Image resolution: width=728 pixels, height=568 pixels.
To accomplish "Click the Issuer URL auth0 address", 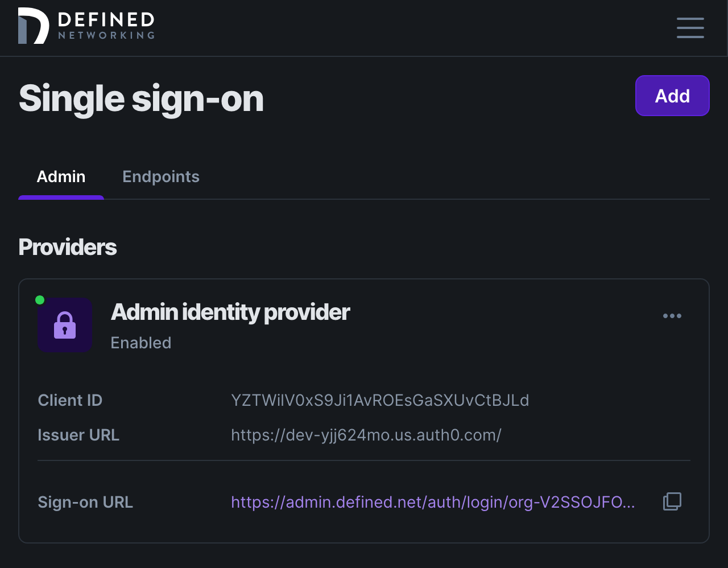I will click(x=366, y=435).
